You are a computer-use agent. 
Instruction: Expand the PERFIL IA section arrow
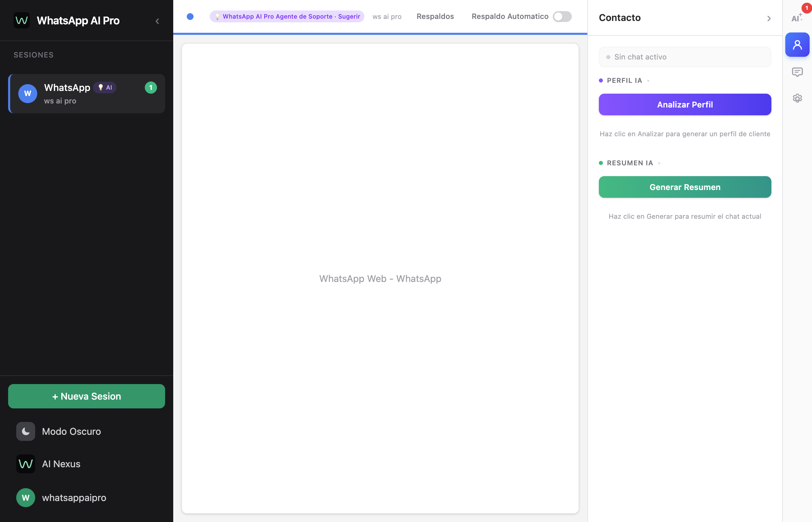click(x=648, y=81)
